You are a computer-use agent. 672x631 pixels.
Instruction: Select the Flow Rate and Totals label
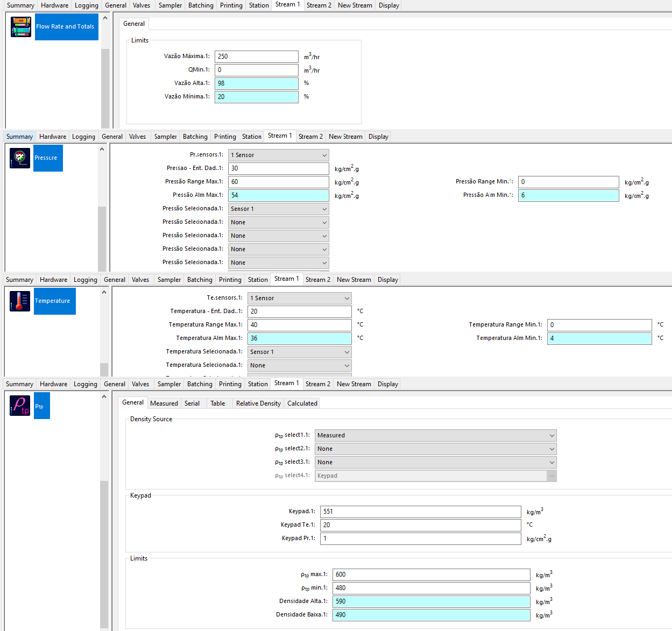pos(67,27)
